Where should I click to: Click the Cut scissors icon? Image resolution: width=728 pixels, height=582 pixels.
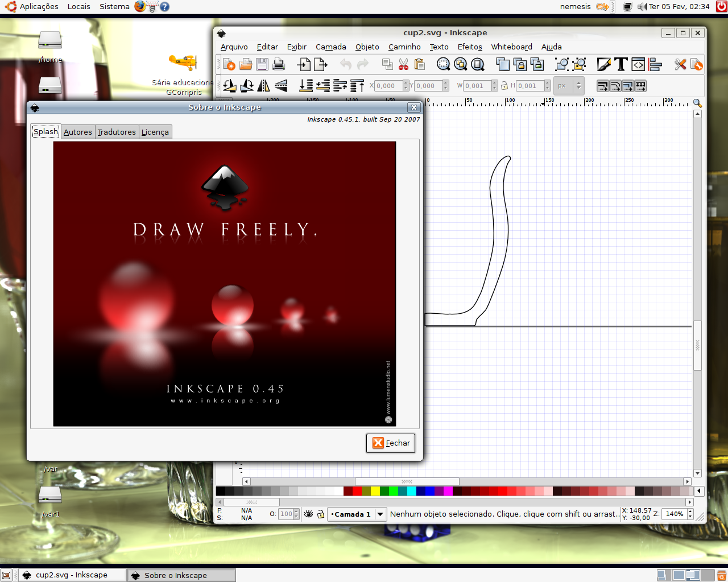[403, 65]
